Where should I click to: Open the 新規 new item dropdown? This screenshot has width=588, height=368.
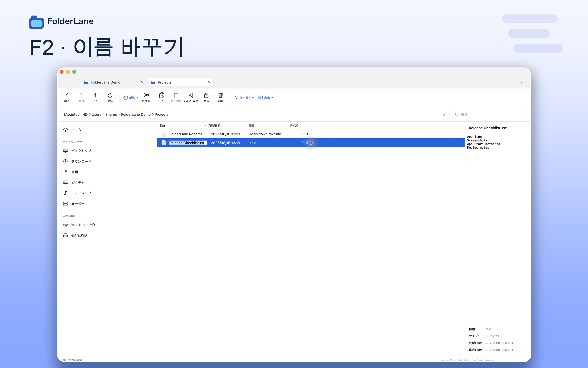pyautogui.click(x=130, y=98)
